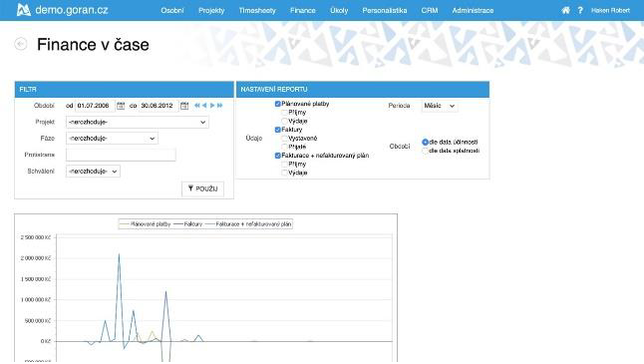Click the demo.goran.cz logo icon
This screenshot has width=644, height=364.
tap(23, 9)
